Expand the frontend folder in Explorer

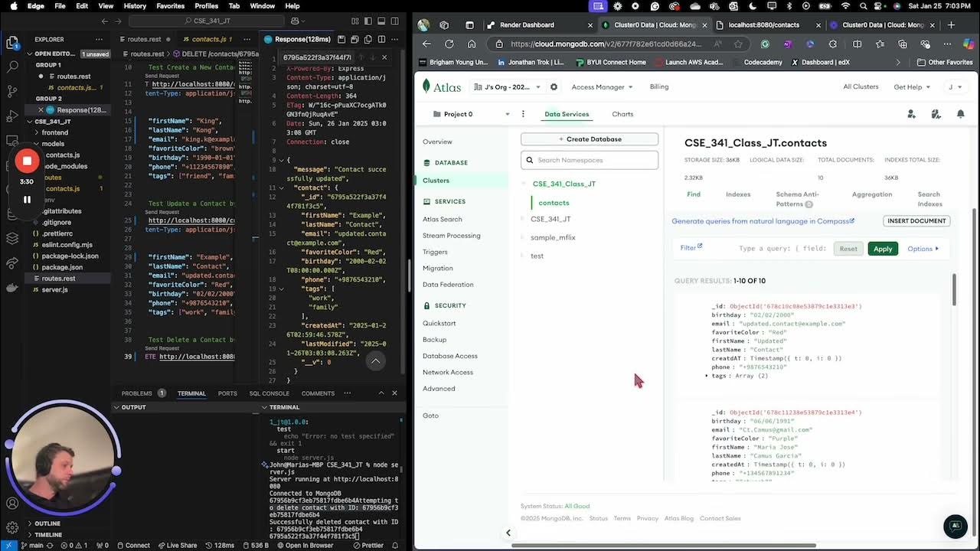[x=54, y=132]
